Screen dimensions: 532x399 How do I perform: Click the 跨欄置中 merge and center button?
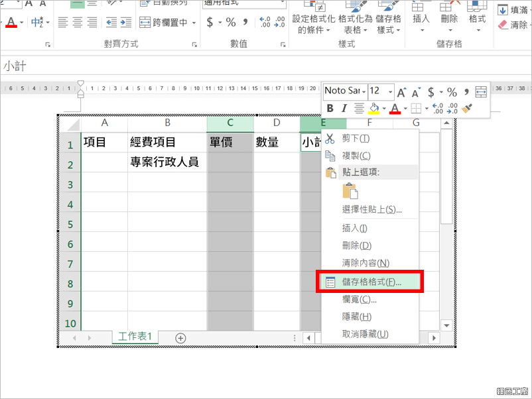164,23
